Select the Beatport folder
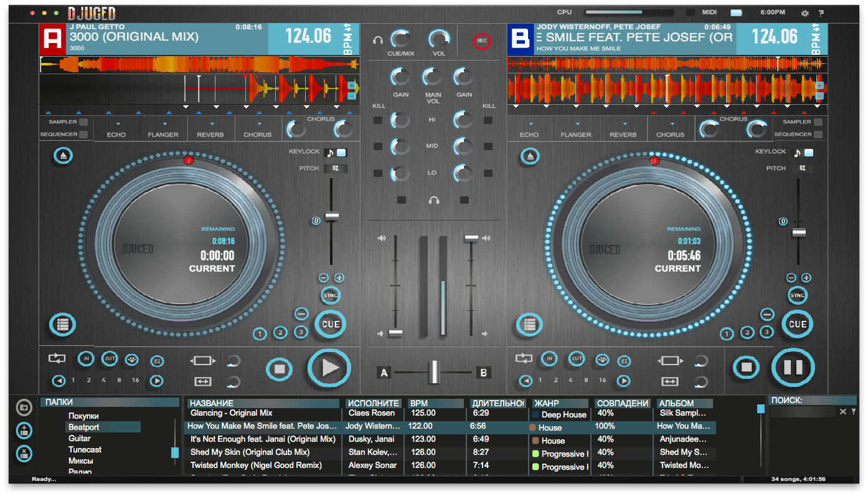 pyautogui.click(x=103, y=427)
